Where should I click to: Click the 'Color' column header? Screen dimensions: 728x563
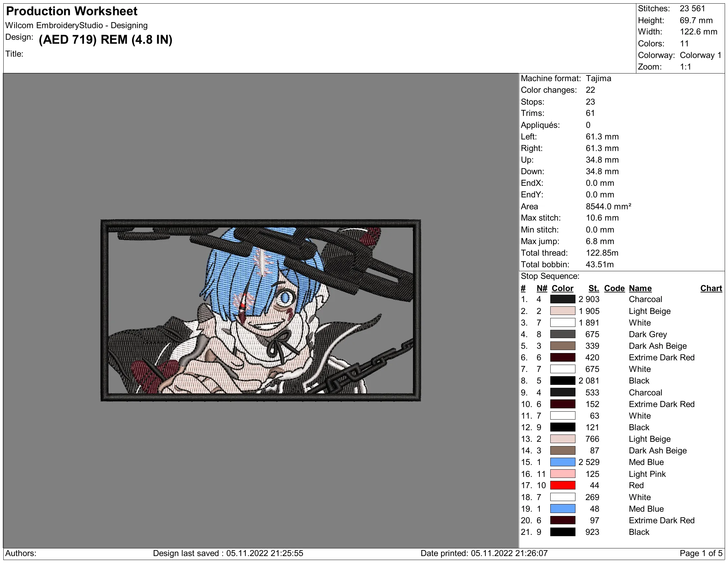click(562, 288)
